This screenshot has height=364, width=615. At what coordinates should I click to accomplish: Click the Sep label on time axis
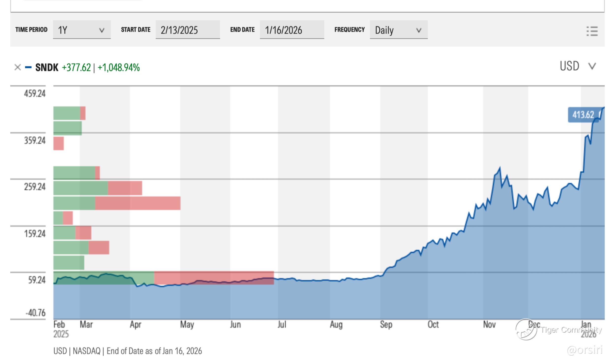click(386, 324)
